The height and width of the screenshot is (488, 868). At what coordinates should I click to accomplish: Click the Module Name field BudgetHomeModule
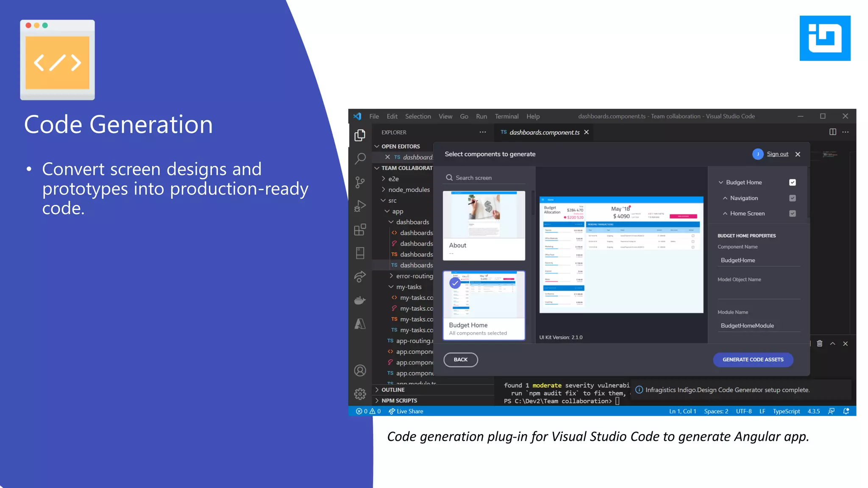click(759, 326)
